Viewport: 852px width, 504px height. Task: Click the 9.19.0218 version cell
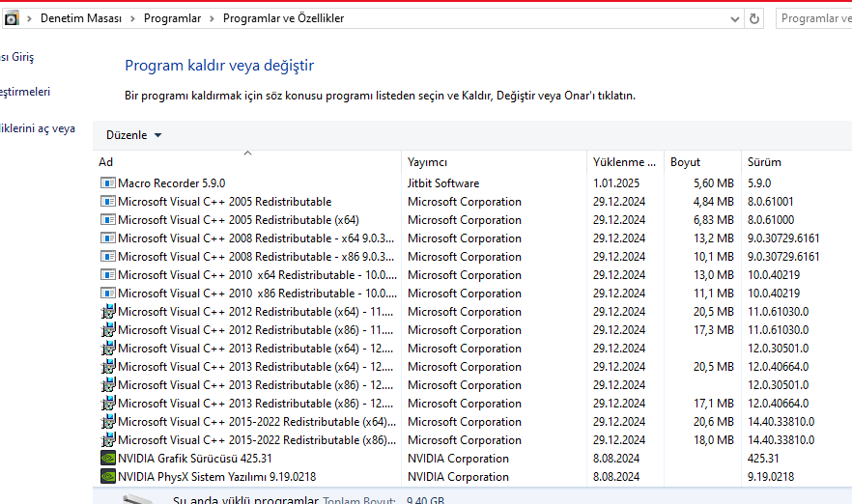[771, 477]
